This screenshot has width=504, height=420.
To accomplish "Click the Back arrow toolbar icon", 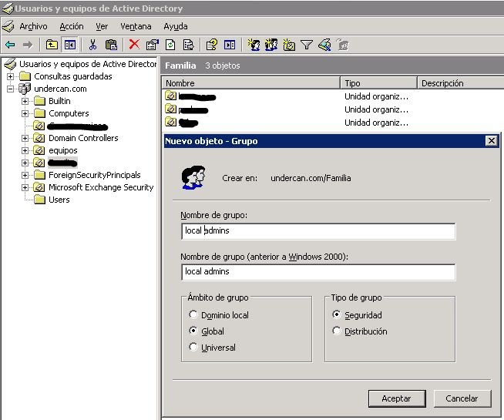I will (x=10, y=45).
